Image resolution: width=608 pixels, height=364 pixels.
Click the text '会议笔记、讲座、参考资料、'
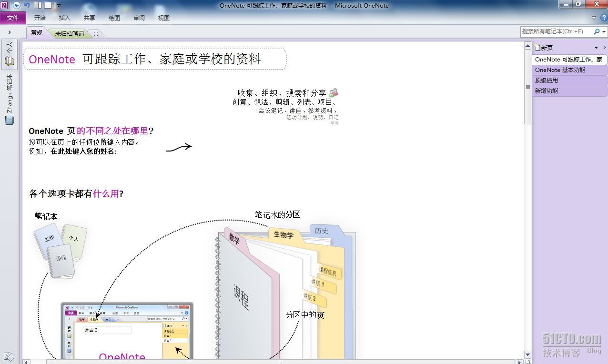click(298, 111)
